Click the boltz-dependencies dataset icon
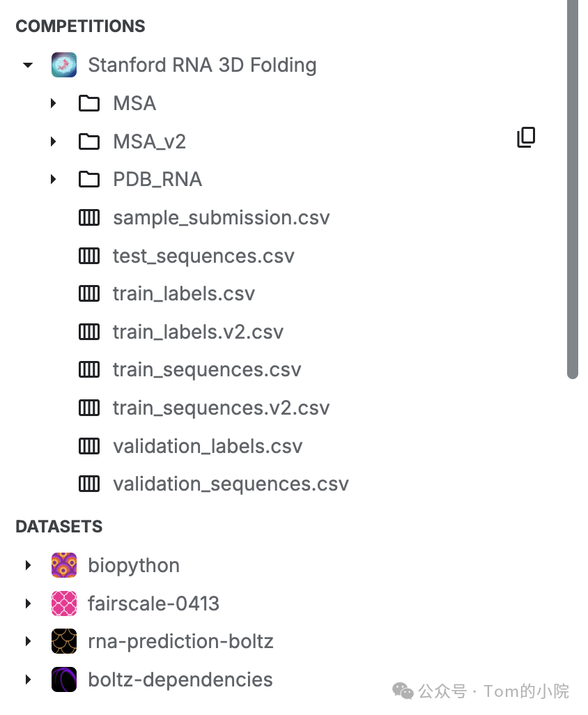Viewport: 588px width, 715px height. coord(64,679)
